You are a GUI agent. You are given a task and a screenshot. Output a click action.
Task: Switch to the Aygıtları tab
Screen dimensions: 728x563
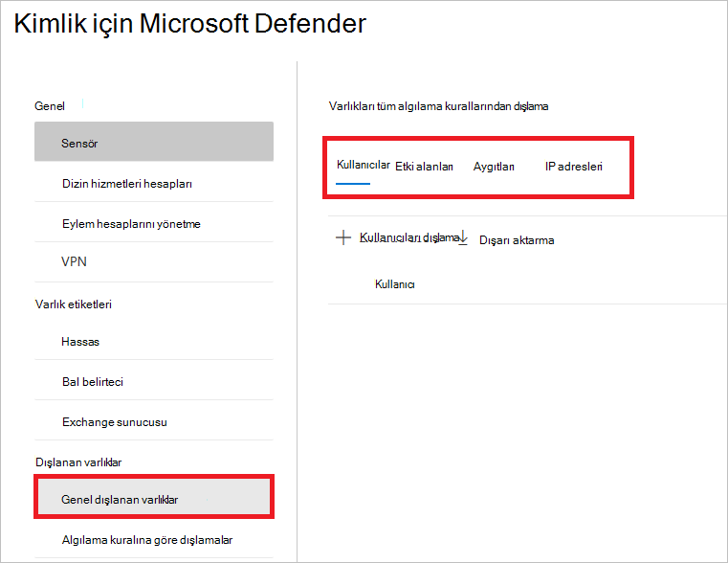tap(494, 167)
